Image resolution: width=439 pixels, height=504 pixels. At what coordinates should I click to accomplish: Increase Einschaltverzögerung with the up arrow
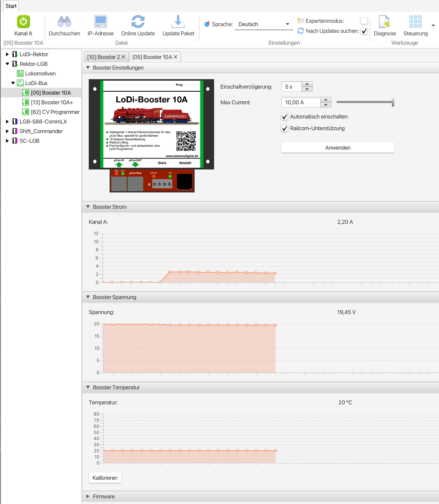click(307, 84)
